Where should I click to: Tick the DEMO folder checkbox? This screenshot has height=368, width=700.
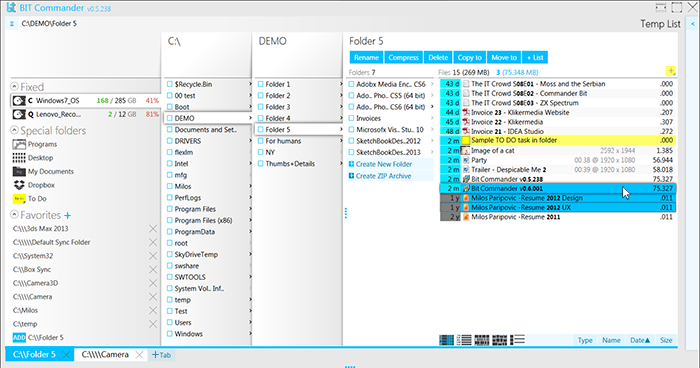[x=170, y=118]
